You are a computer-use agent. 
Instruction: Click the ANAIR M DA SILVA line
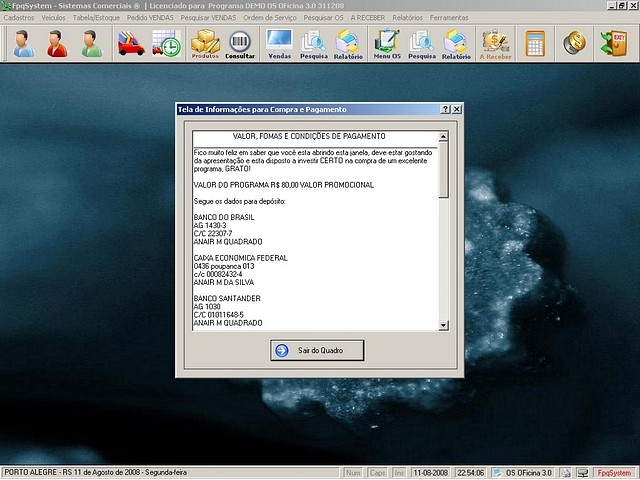[224, 282]
